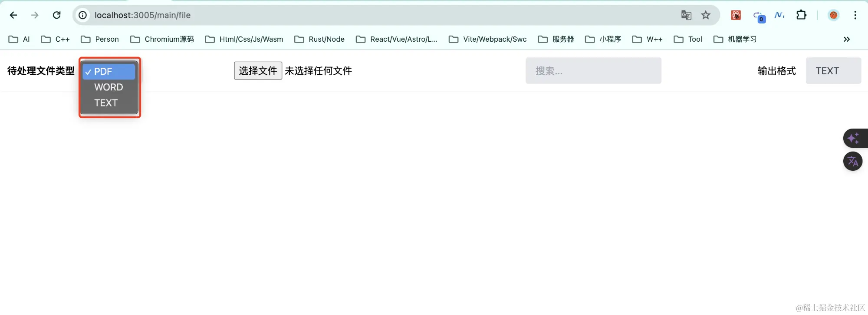The image size is (868, 315).
Task: Bookmark this page with the star icon
Action: click(706, 15)
